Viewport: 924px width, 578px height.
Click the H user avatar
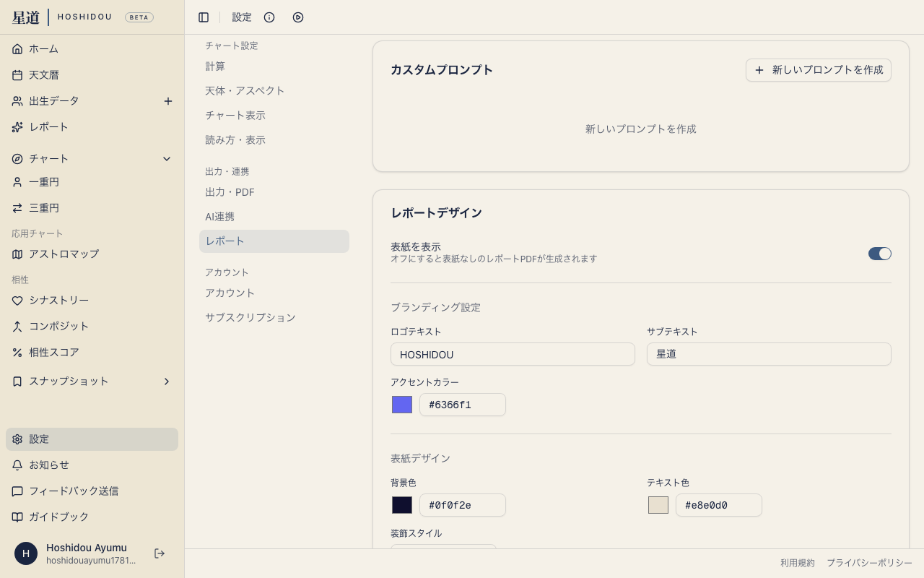[26, 553]
